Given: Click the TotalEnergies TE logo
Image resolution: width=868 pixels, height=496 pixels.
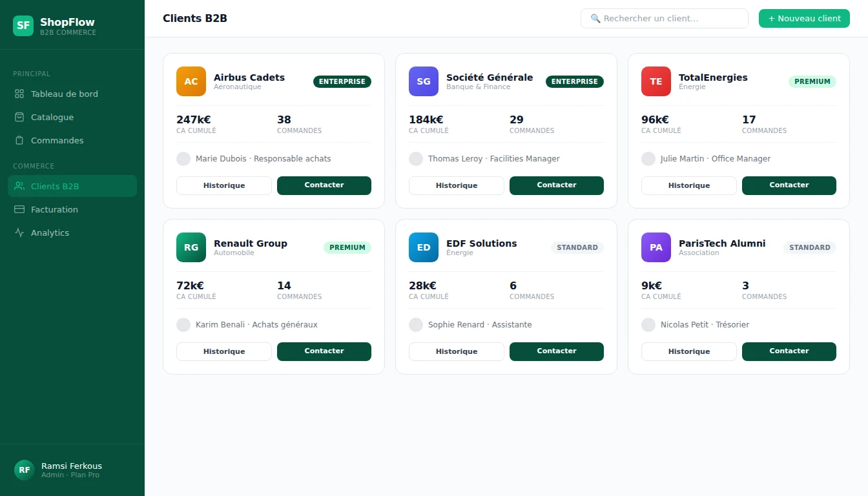Looking at the screenshot, I should point(656,81).
